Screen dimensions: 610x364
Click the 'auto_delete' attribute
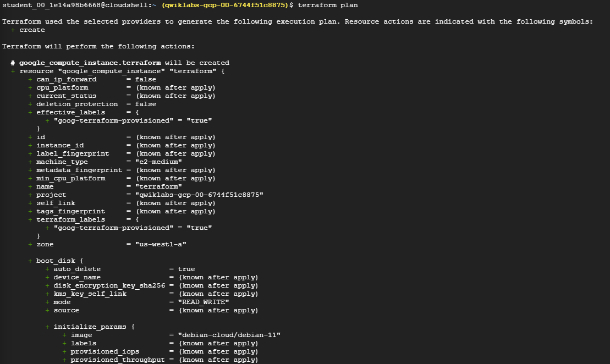click(77, 269)
